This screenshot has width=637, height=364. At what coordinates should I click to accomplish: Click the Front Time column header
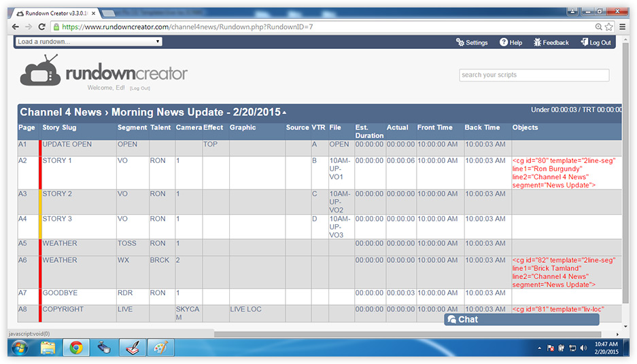[x=434, y=128]
